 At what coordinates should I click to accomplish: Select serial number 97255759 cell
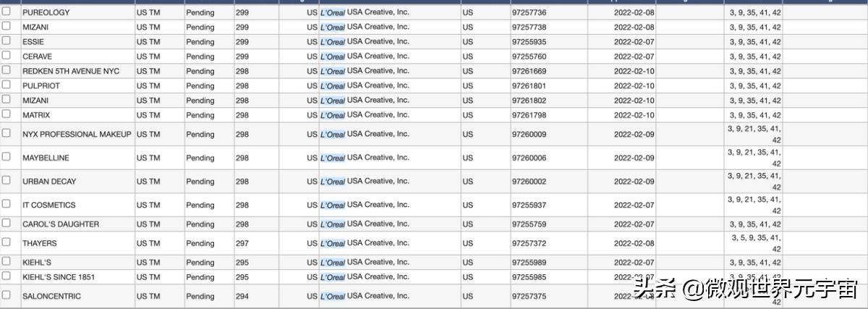[529, 224]
